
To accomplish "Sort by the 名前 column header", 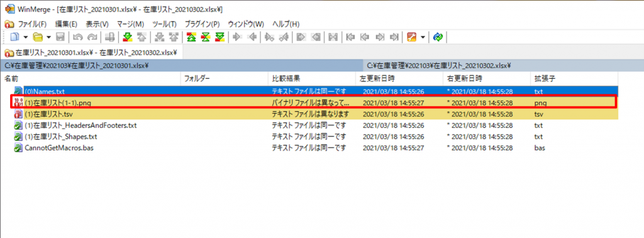I will coord(91,78).
